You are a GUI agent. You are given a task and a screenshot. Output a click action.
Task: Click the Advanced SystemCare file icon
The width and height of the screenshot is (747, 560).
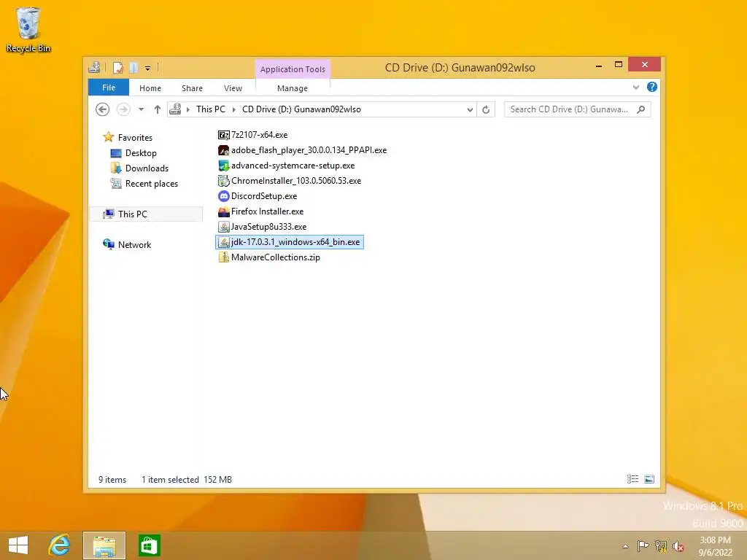click(x=223, y=166)
